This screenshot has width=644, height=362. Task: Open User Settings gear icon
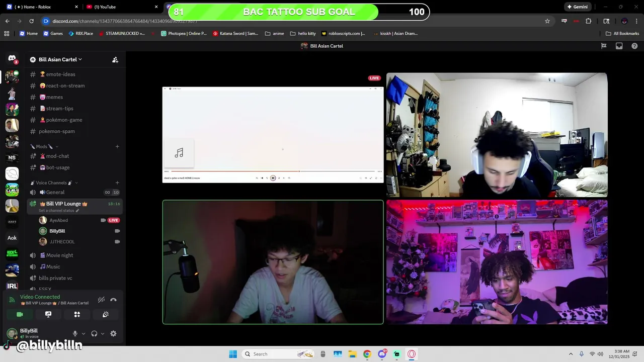[x=113, y=333]
